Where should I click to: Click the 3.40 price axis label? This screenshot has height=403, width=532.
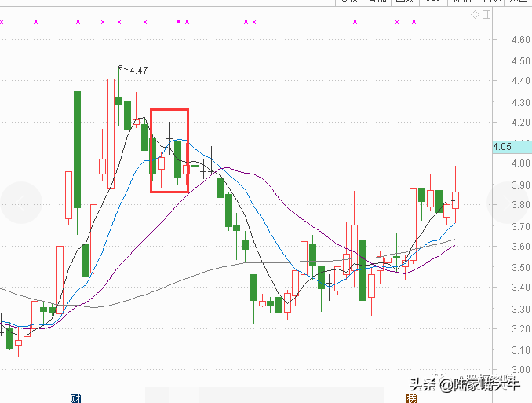pos(520,288)
